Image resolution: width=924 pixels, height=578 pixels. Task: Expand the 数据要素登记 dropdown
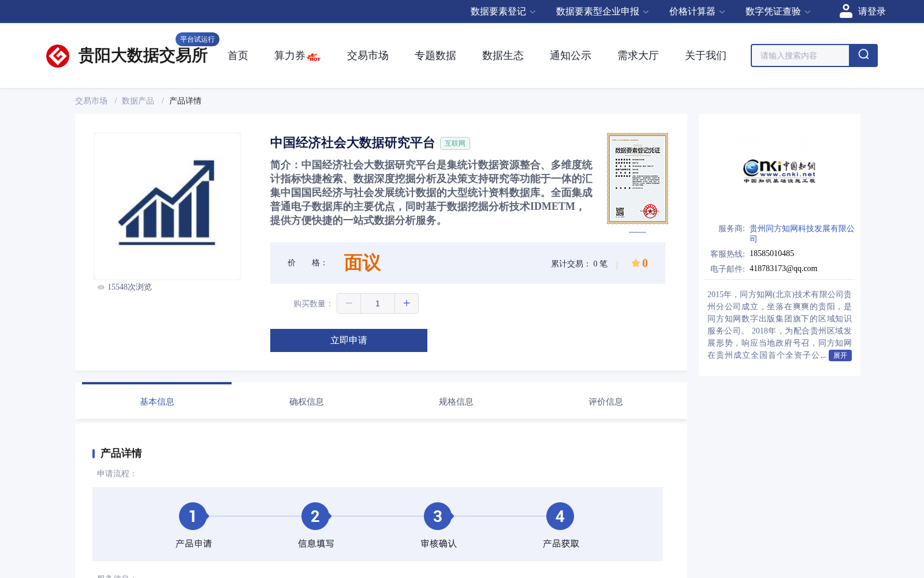click(x=503, y=12)
